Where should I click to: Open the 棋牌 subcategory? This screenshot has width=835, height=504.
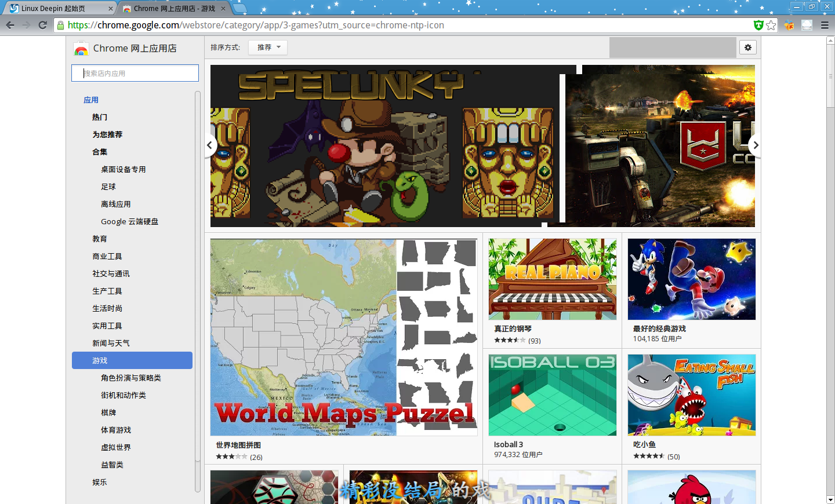(108, 412)
